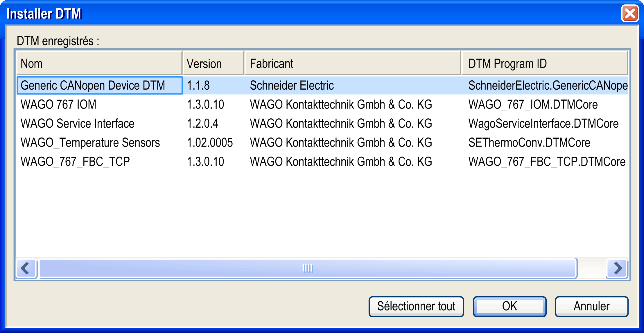Cancel with the Annuler button
Viewport: 644px width, 333px height.
point(591,306)
